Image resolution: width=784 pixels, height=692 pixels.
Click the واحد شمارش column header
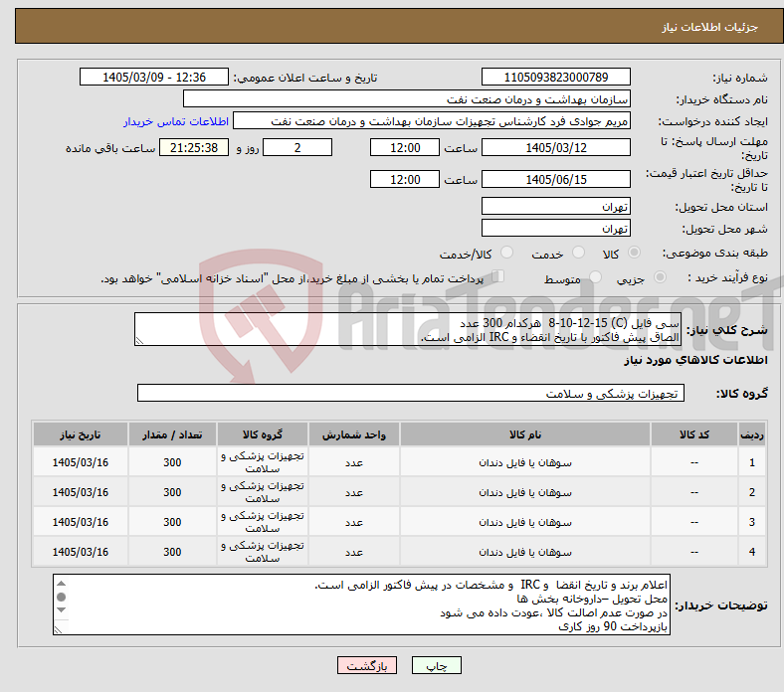354,434
